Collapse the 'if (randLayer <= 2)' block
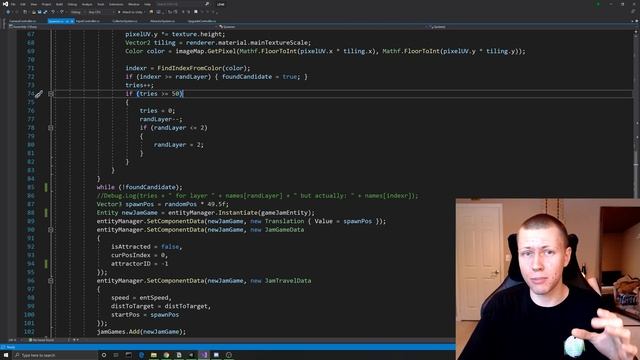640x360 pixels. pos(51,128)
